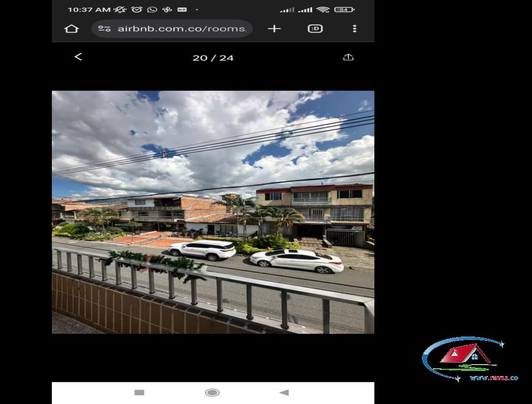Tap Android recent apps square button
The width and height of the screenshot is (532, 404).
pyautogui.click(x=139, y=393)
